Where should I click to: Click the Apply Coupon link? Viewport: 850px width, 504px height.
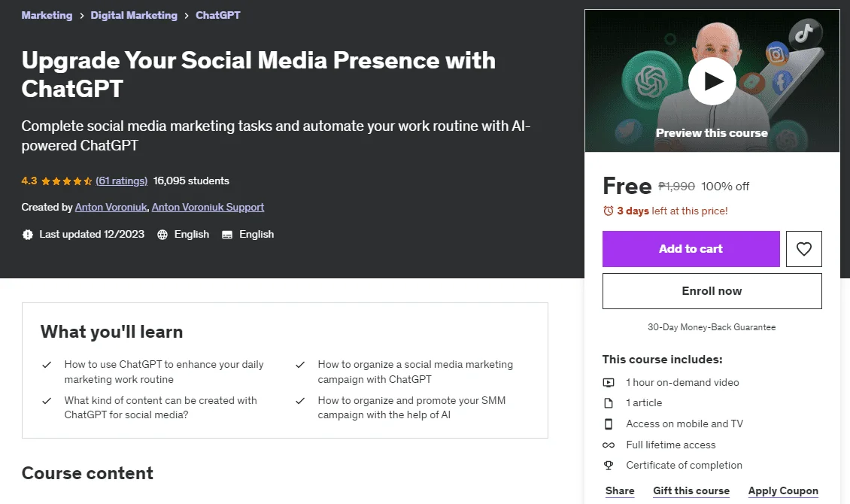[x=783, y=490]
